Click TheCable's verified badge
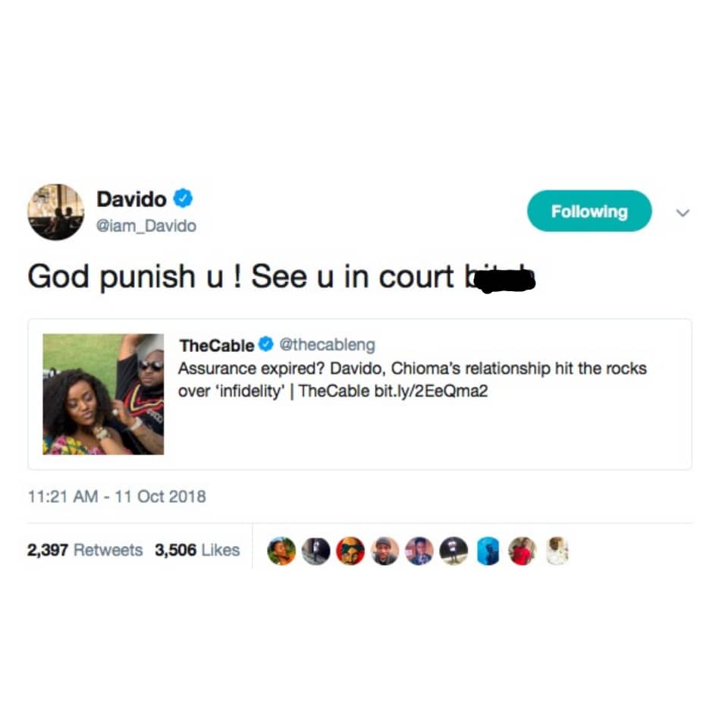 point(266,344)
